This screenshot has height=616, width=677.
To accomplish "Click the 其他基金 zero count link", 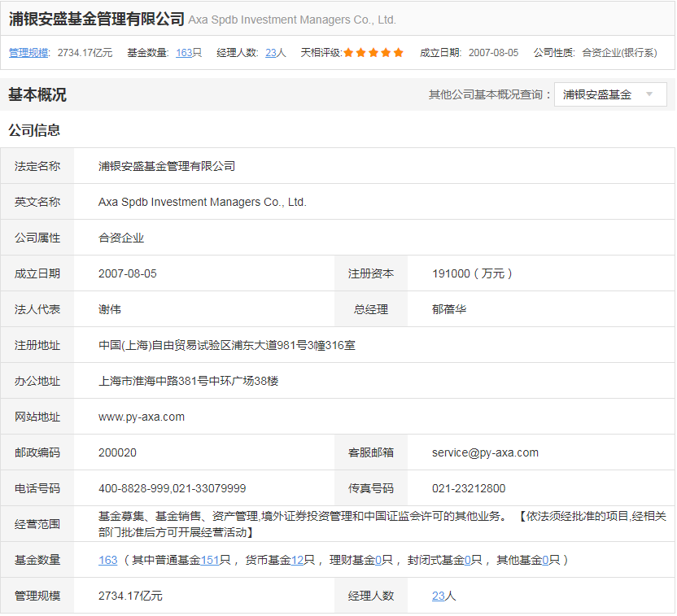I will coord(545,560).
